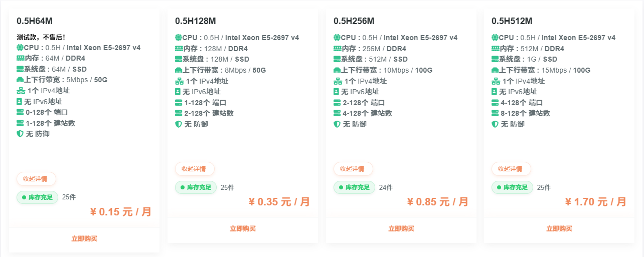The image size is (644, 257).
Task: Click system disk icon in 0.5H256M card
Action: (337, 59)
